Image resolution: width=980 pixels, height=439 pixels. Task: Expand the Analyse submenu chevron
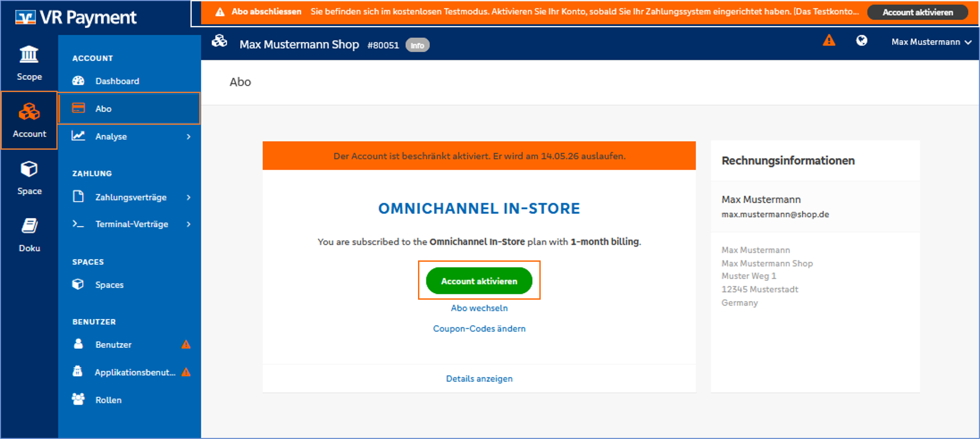(x=189, y=136)
